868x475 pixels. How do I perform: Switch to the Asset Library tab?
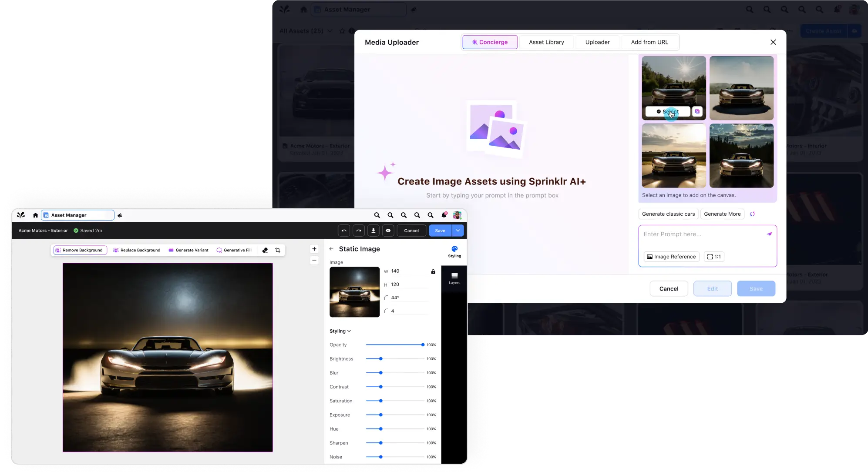[x=546, y=42]
